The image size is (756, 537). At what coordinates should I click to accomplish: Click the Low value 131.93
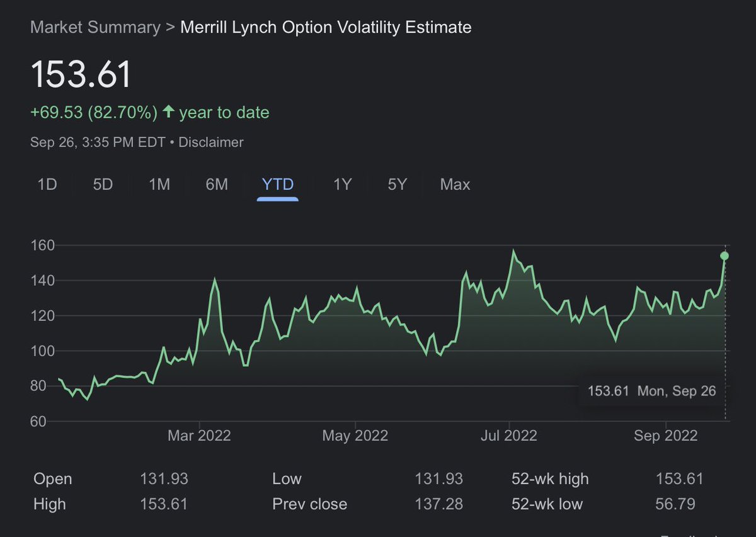tap(438, 479)
